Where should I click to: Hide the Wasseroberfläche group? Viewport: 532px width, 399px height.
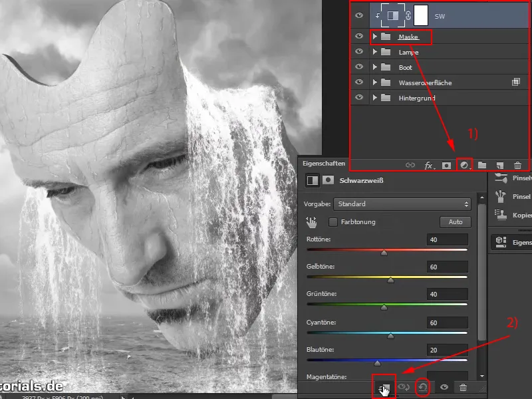(x=359, y=82)
